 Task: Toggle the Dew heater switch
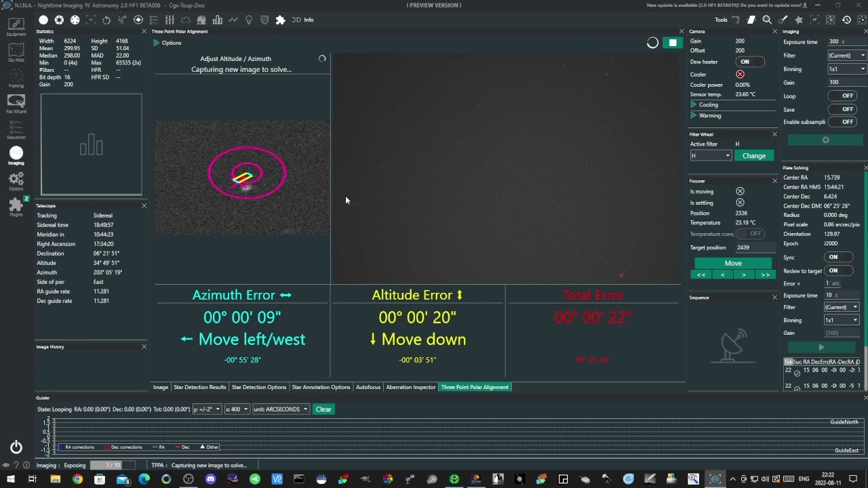(749, 62)
